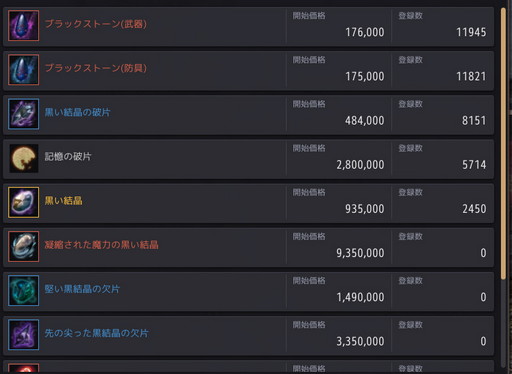Click the 凝縮された魔力の黒い結晶 icon
Viewport: 512px width, 374px height.
point(23,247)
